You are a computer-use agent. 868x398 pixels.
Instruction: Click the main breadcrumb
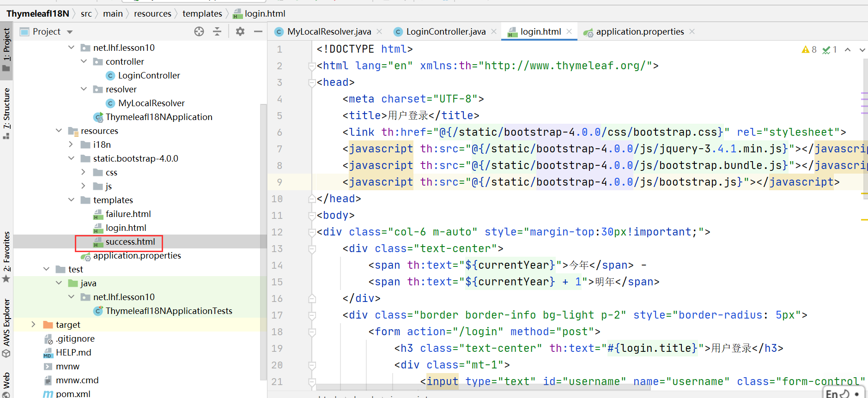[113, 13]
